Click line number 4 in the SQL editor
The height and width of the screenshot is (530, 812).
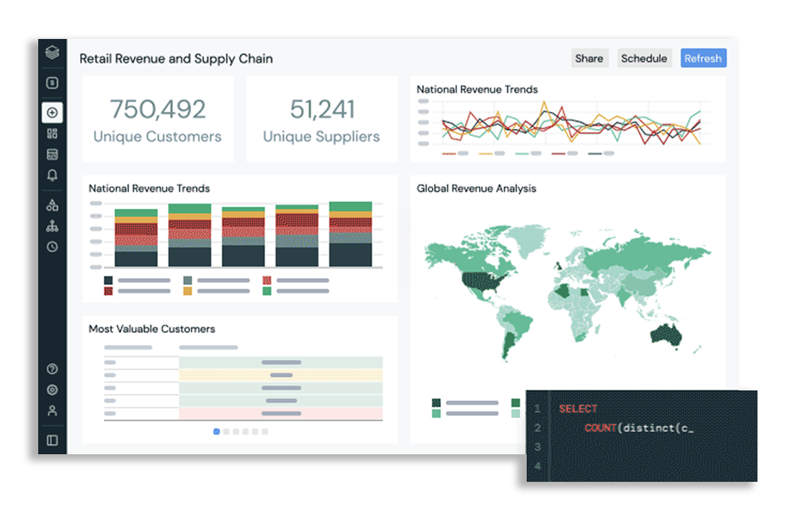[x=537, y=466]
